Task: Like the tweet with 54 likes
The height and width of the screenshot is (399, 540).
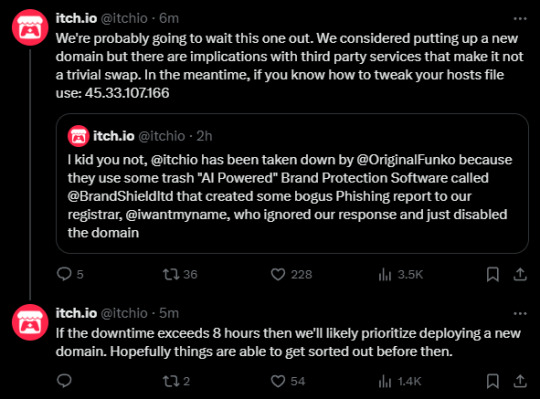Action: pos(288,381)
